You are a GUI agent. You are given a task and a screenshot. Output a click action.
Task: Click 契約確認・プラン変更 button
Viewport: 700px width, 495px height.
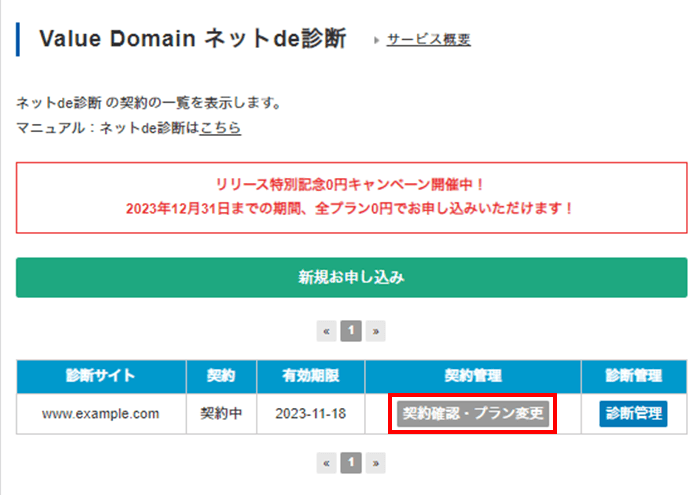473,413
